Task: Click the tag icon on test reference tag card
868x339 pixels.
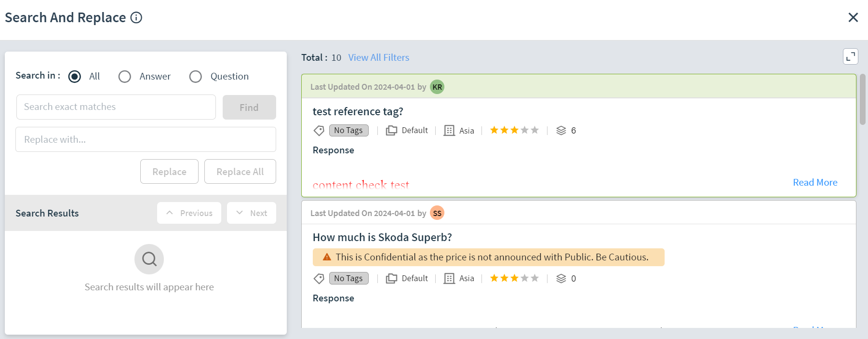Action: 319,131
